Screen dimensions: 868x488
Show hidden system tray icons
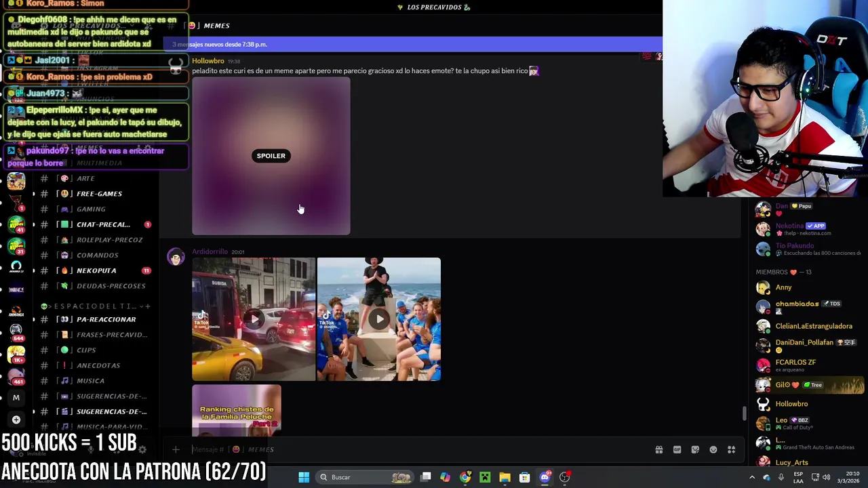click(751, 477)
